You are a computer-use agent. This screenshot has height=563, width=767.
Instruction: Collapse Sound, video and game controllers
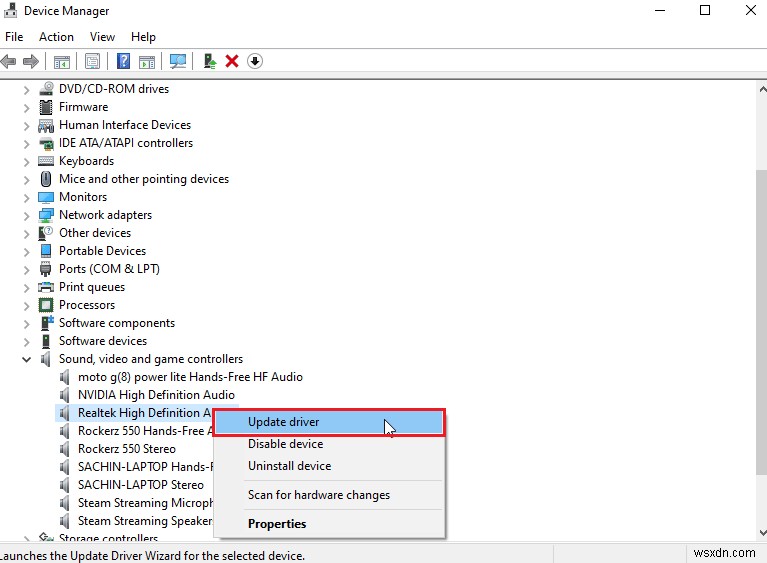pyautogui.click(x=26, y=360)
